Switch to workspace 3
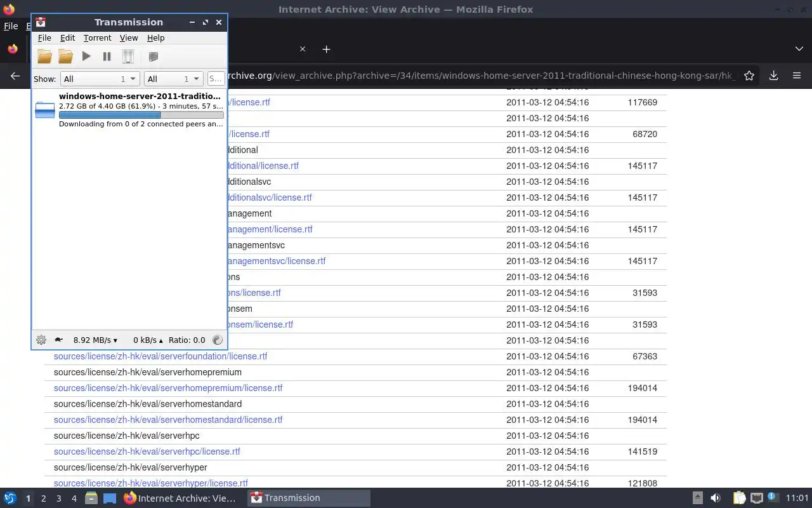This screenshot has height=508, width=812. pyautogui.click(x=58, y=498)
